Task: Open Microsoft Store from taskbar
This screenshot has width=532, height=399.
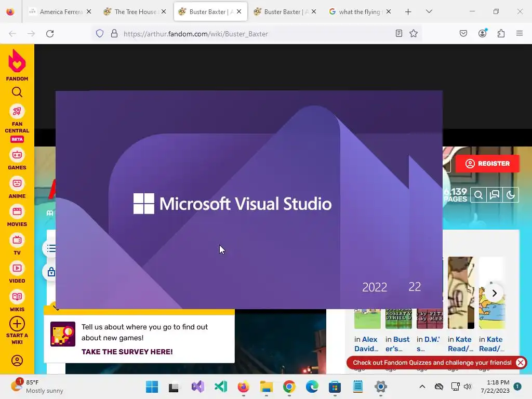Action: pos(335,387)
